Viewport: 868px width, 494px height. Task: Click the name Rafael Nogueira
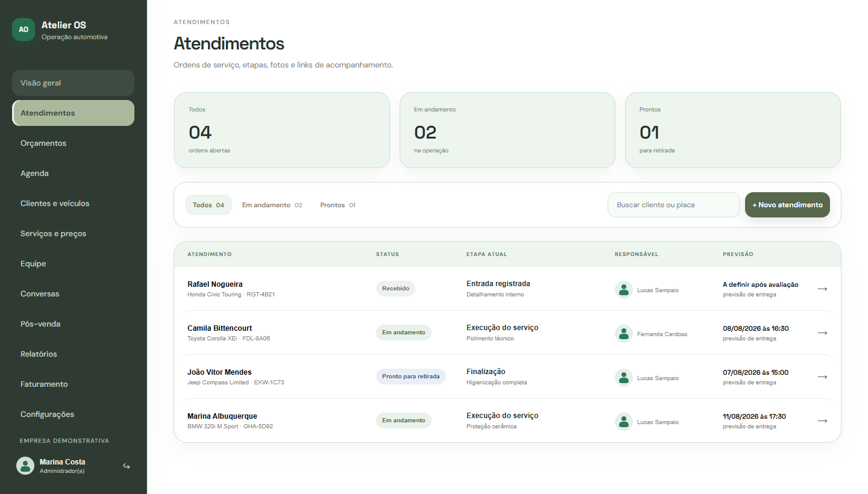click(x=215, y=284)
